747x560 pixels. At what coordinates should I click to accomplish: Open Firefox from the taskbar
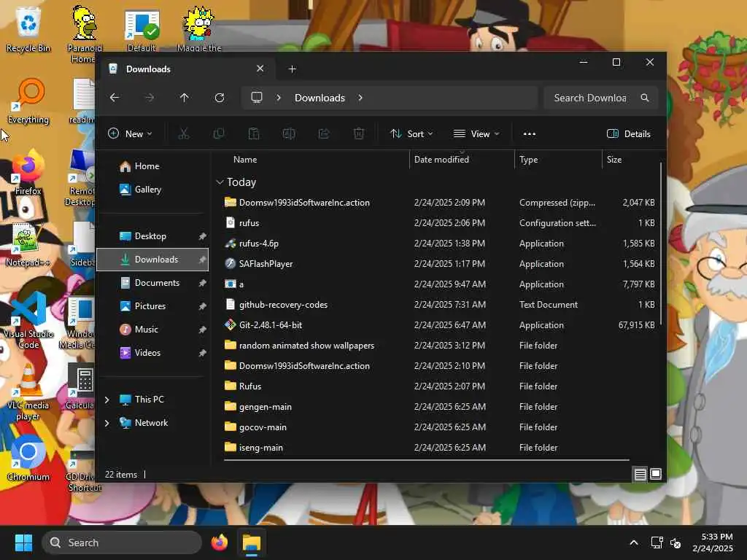[220, 542]
